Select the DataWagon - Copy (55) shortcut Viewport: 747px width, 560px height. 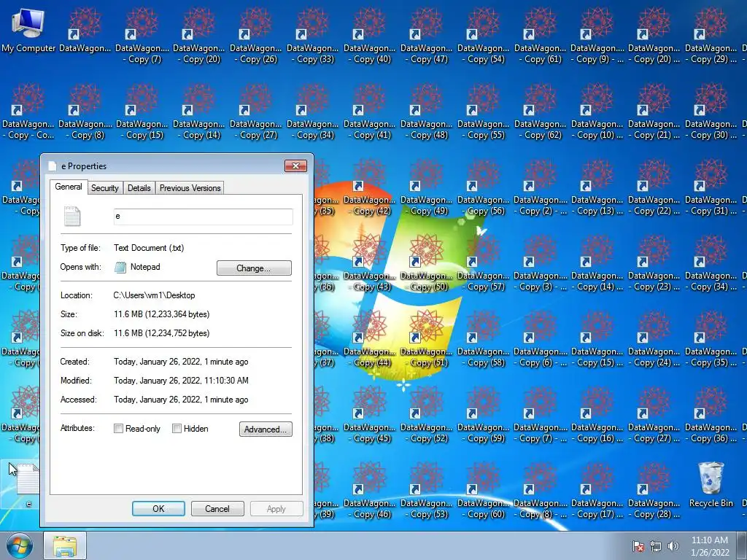(484, 112)
